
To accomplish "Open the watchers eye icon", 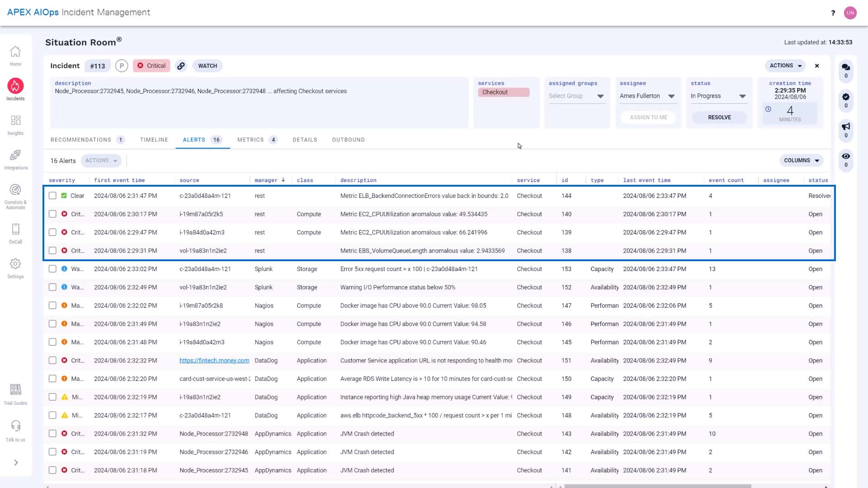I will pos(846,156).
